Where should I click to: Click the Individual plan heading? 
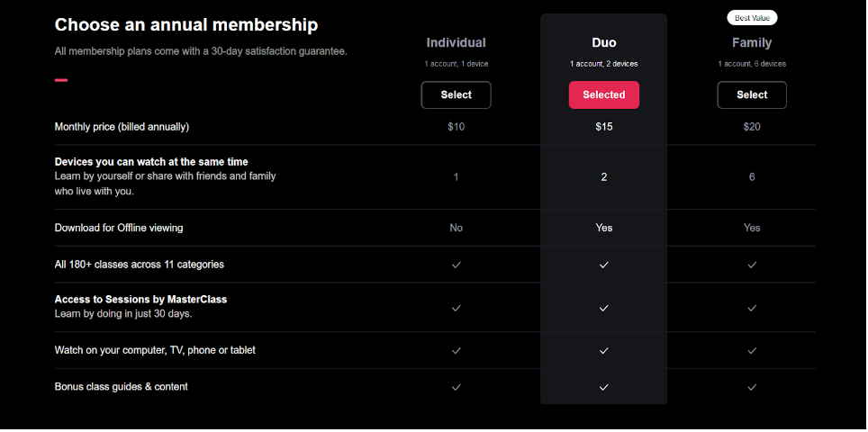tap(456, 42)
